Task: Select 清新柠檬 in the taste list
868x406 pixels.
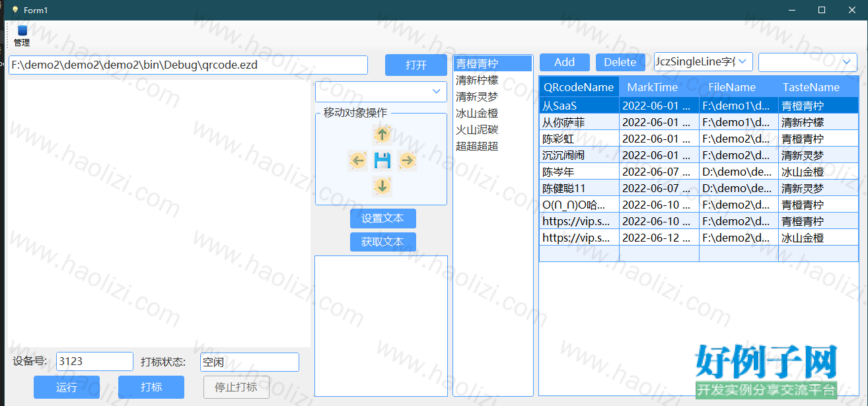Action: coord(493,80)
